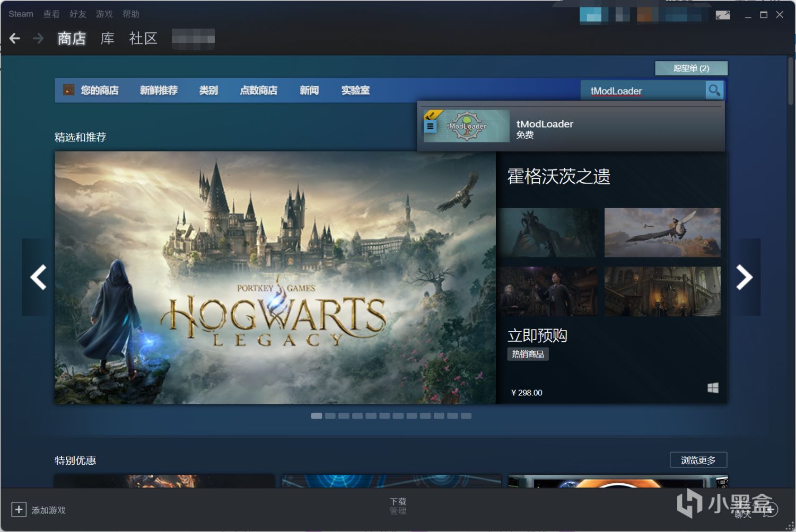
Task: Open 查看 menu
Action: [x=51, y=14]
